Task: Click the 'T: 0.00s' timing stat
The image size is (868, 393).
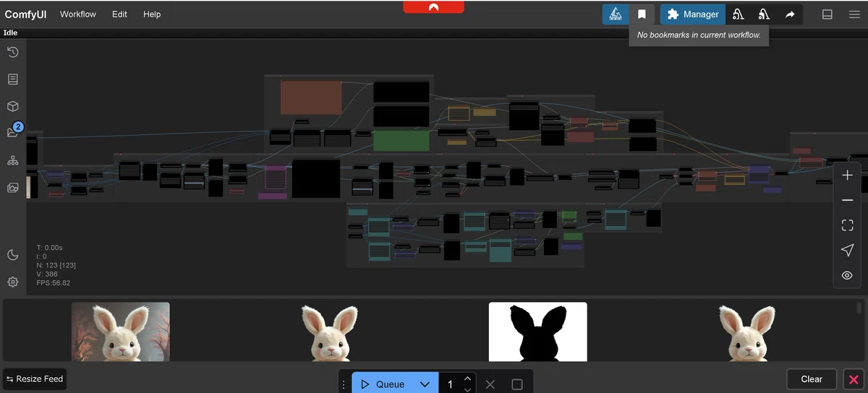Action: (x=50, y=248)
